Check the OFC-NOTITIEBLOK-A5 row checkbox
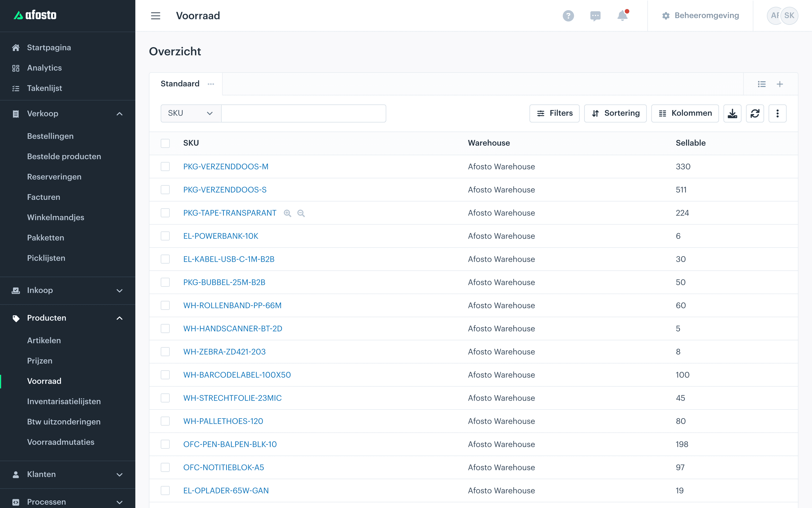The height and width of the screenshot is (508, 812). [x=165, y=467]
